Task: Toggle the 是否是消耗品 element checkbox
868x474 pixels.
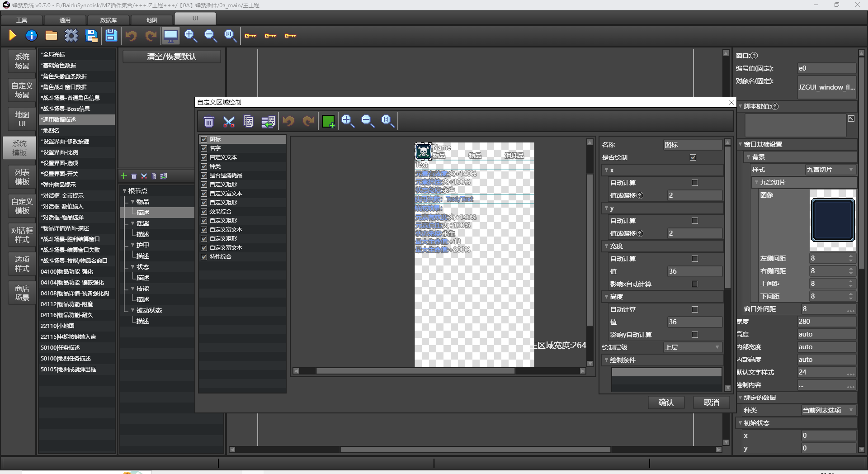Action: point(204,175)
